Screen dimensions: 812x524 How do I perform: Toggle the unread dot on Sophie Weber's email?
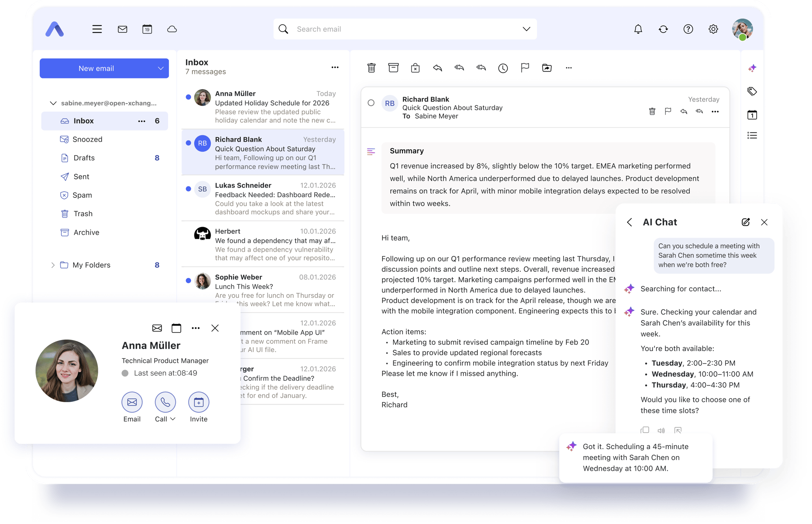point(188,281)
